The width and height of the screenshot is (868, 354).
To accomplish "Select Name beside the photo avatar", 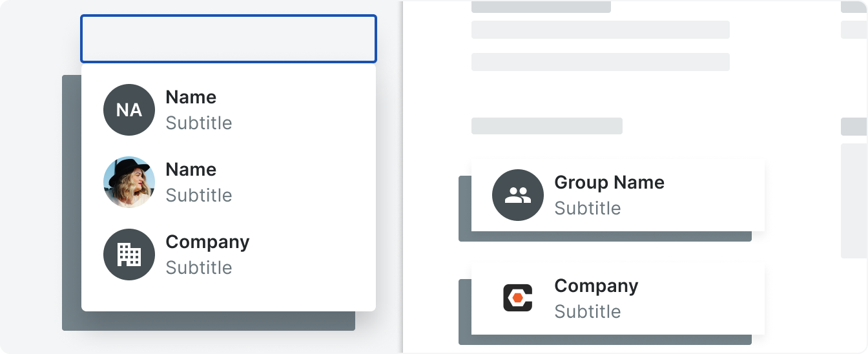I will click(191, 170).
